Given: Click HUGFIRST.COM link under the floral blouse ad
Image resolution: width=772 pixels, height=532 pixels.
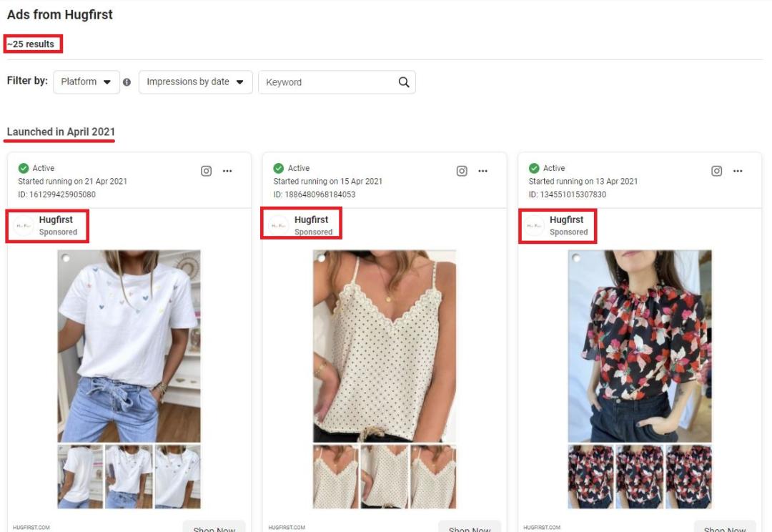Looking at the screenshot, I should [x=542, y=527].
